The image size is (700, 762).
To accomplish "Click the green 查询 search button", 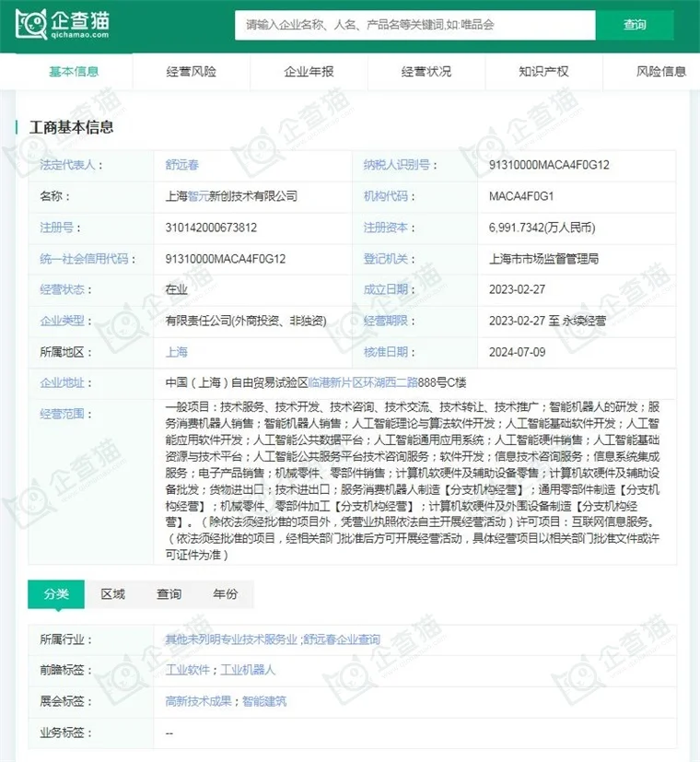I will click(x=635, y=25).
